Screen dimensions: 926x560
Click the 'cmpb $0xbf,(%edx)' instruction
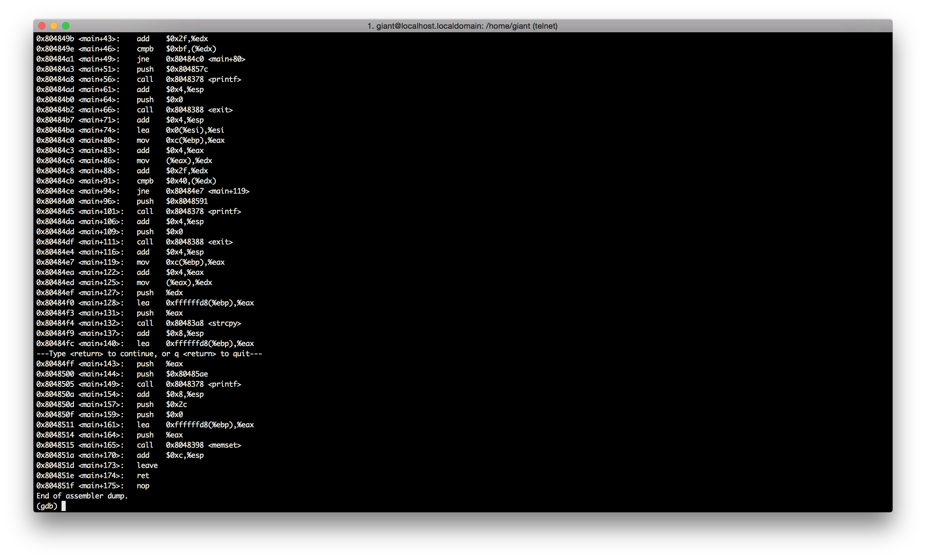176,49
